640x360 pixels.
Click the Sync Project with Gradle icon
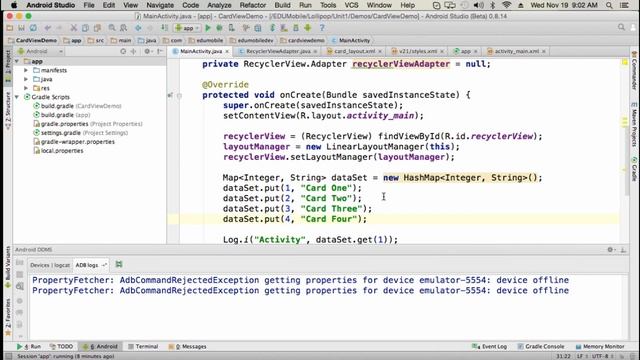(272, 28)
